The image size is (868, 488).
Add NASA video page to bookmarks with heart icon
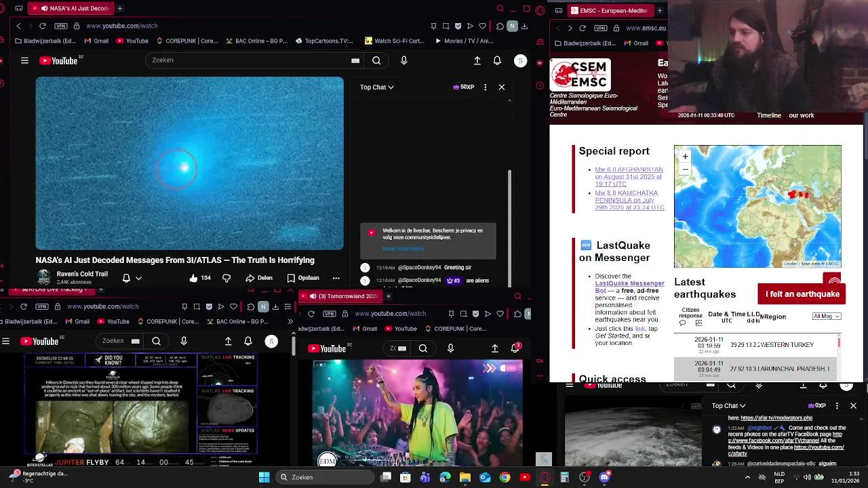[482, 26]
